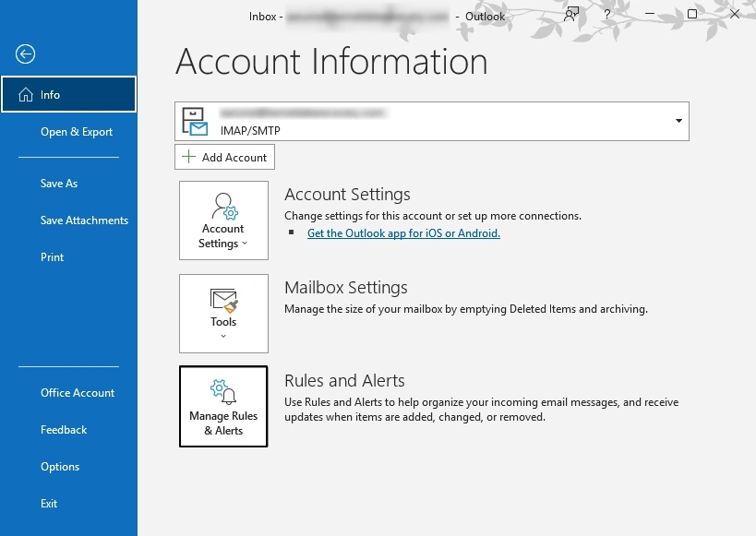The width and height of the screenshot is (756, 536).
Task: Maximize the Outlook window
Action: tap(692, 14)
